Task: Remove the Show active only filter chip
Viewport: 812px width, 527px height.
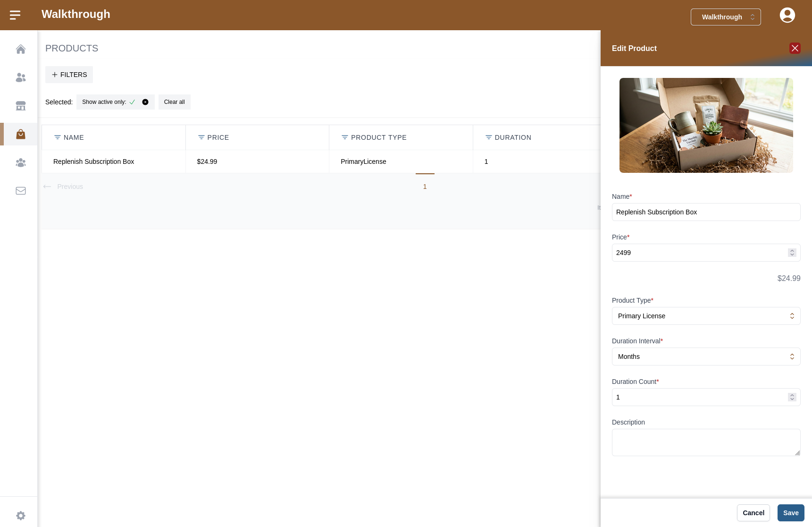Action: (145, 102)
